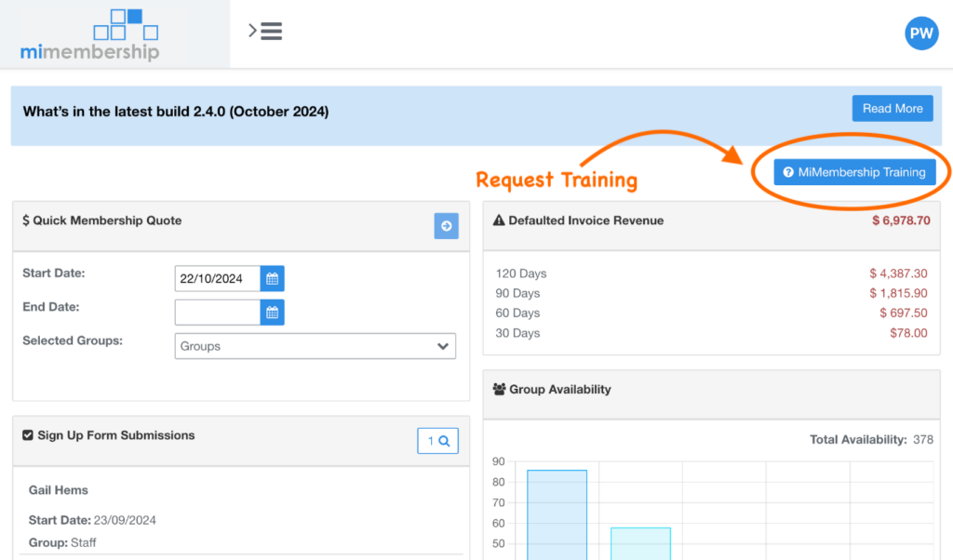This screenshot has width=953, height=560.
Task: Click the $ 6,978.70 total defaulted amount
Action: [900, 220]
